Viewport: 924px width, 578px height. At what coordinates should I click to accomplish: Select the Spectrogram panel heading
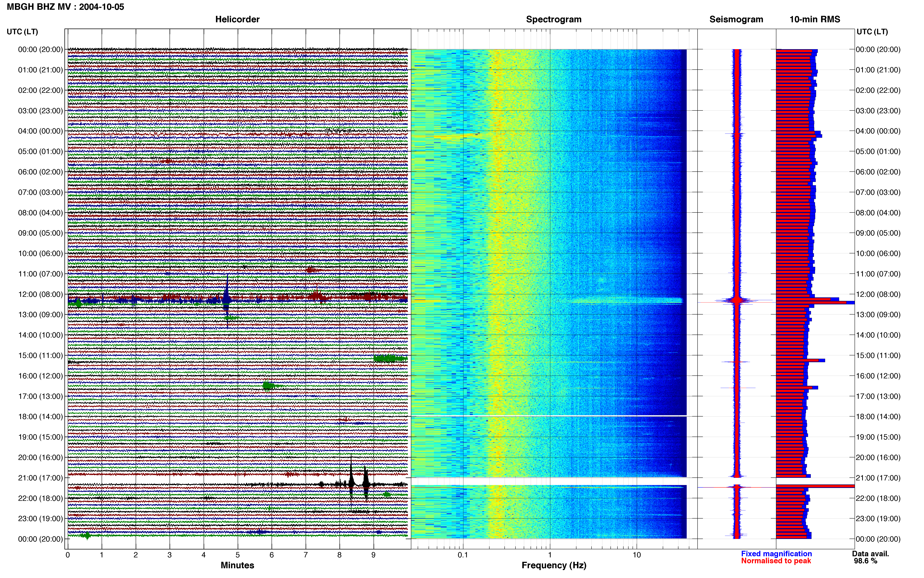pyautogui.click(x=554, y=20)
